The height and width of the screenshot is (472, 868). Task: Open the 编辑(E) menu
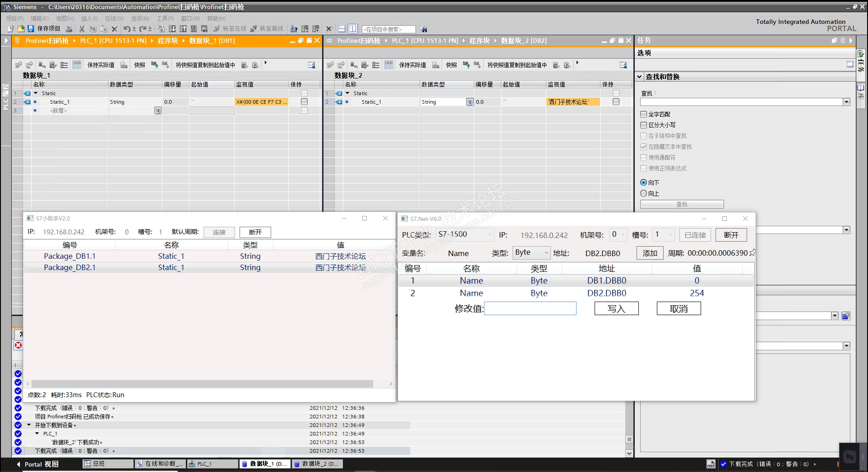(x=40, y=18)
